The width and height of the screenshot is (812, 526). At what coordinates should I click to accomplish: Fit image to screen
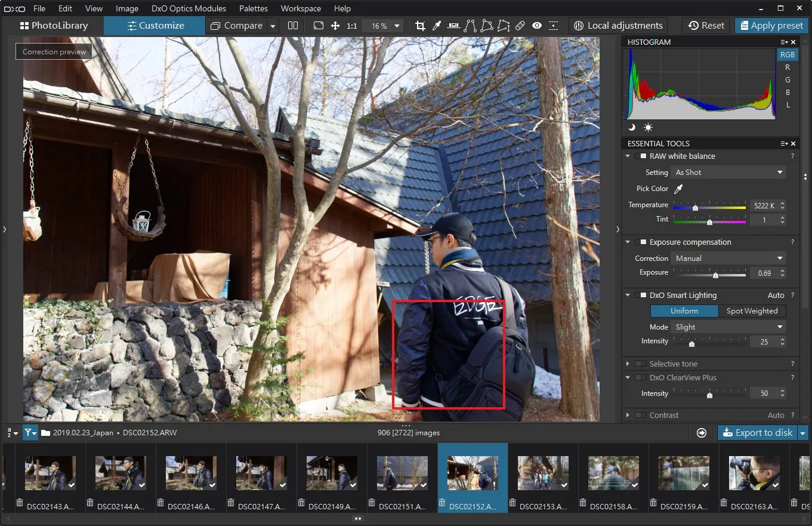click(319, 26)
